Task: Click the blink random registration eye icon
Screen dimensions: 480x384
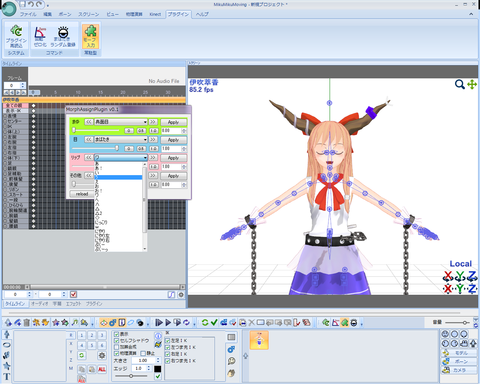Action: [63, 36]
